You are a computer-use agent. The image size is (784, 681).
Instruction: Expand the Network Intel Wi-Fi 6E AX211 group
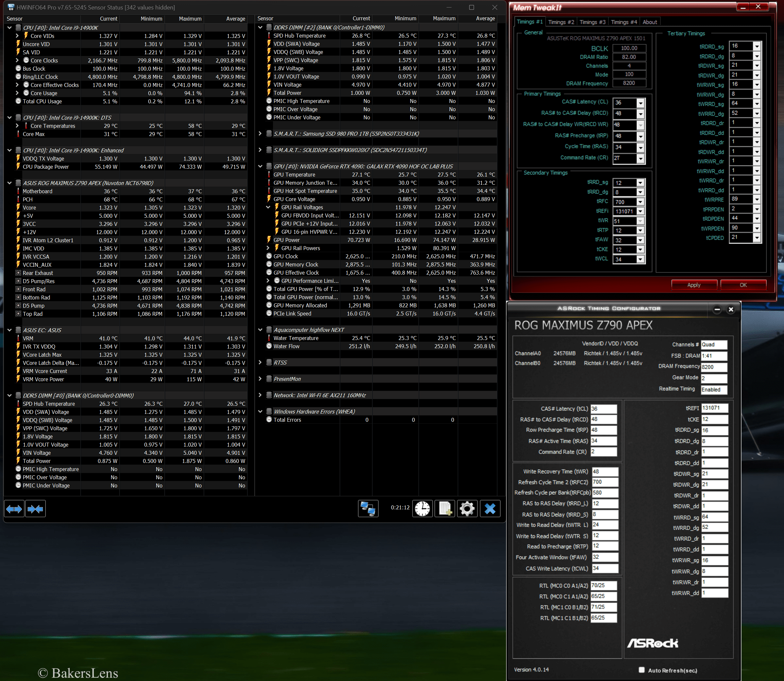260,395
